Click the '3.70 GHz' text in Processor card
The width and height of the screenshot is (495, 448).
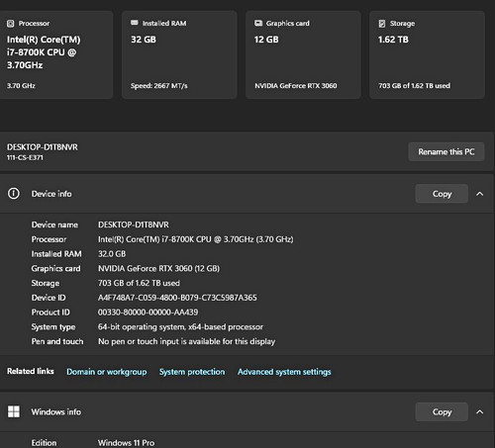tap(21, 86)
